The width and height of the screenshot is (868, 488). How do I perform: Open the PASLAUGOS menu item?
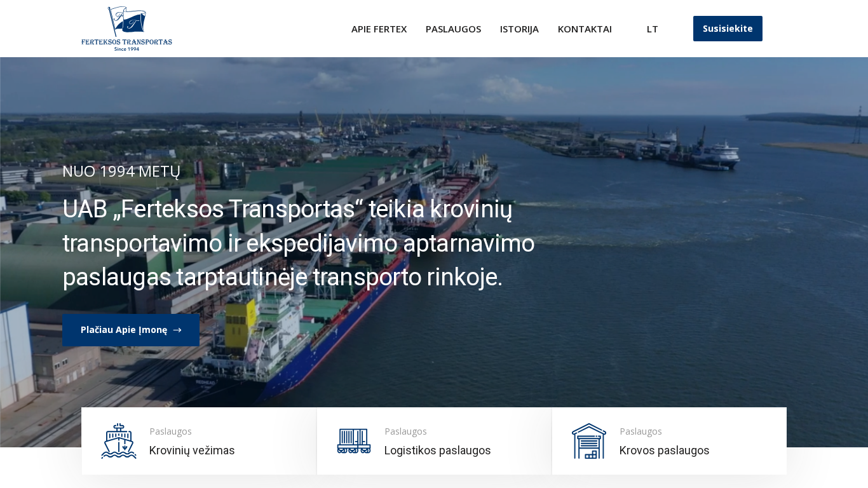(x=453, y=29)
